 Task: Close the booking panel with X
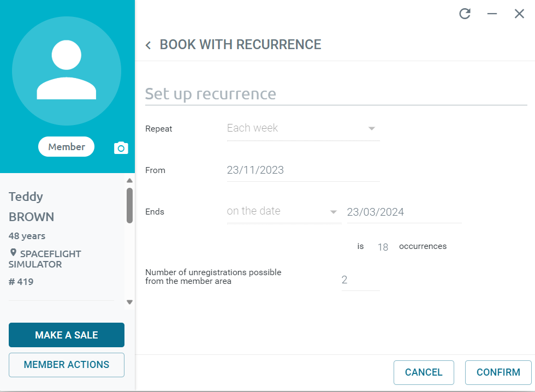(519, 14)
